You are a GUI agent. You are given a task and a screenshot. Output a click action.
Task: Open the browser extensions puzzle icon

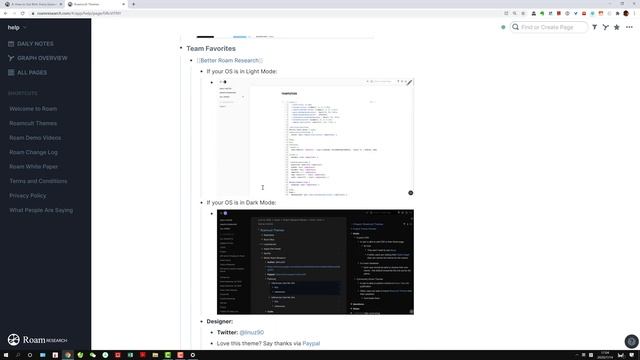tap(617, 13)
